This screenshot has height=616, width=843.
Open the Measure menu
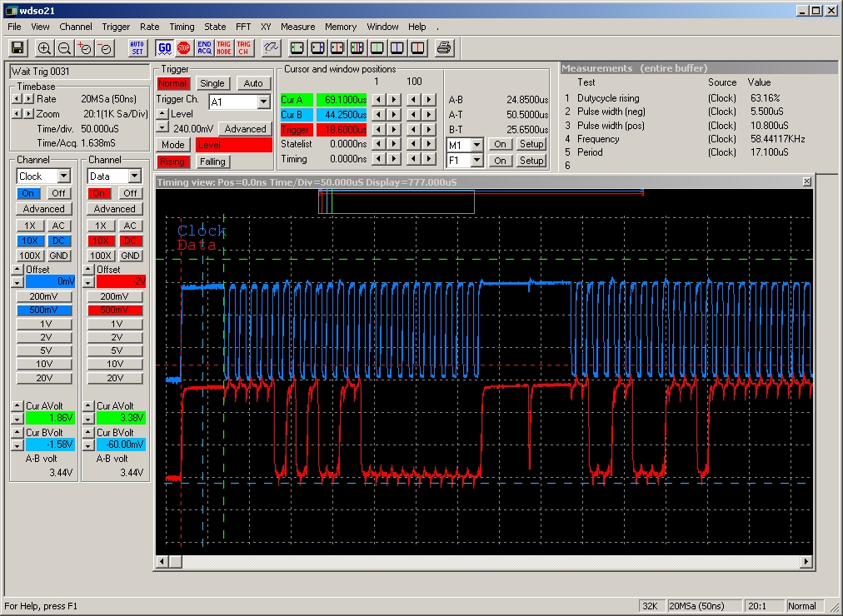pos(297,27)
